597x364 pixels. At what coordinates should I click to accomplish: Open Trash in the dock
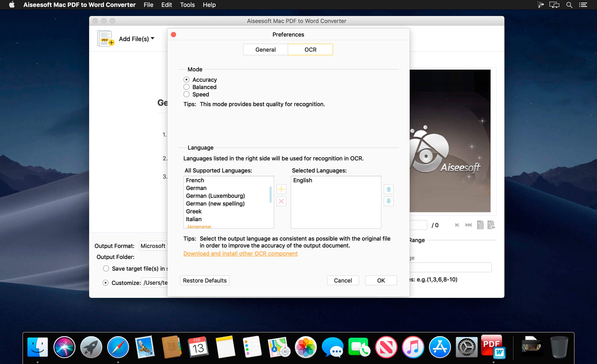tap(559, 347)
